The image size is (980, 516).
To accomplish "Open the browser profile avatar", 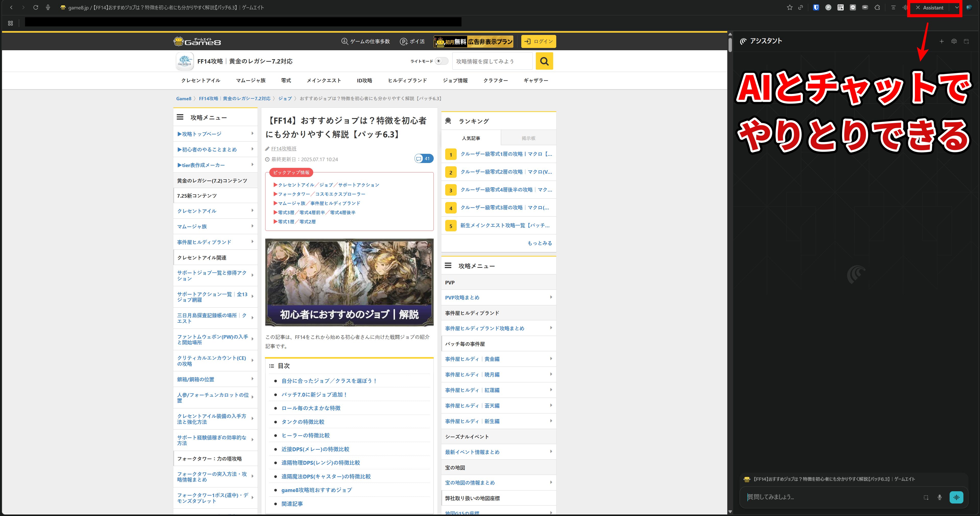I will pyautogui.click(x=969, y=7).
